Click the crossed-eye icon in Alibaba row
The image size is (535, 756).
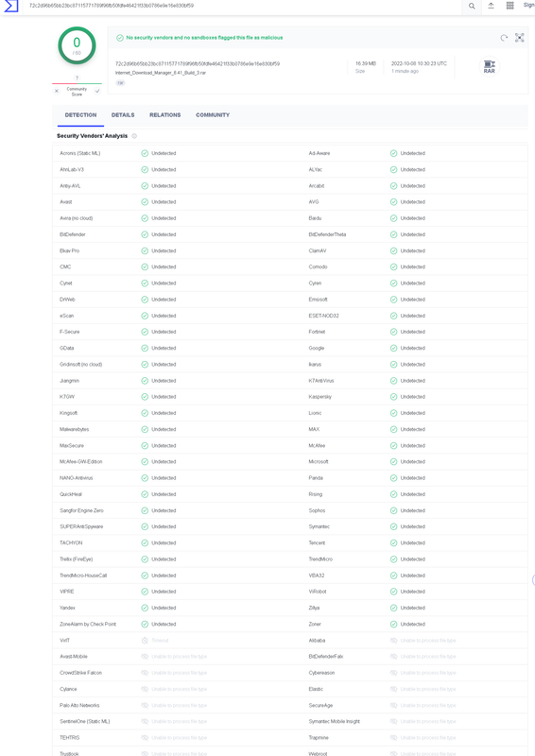[393, 641]
